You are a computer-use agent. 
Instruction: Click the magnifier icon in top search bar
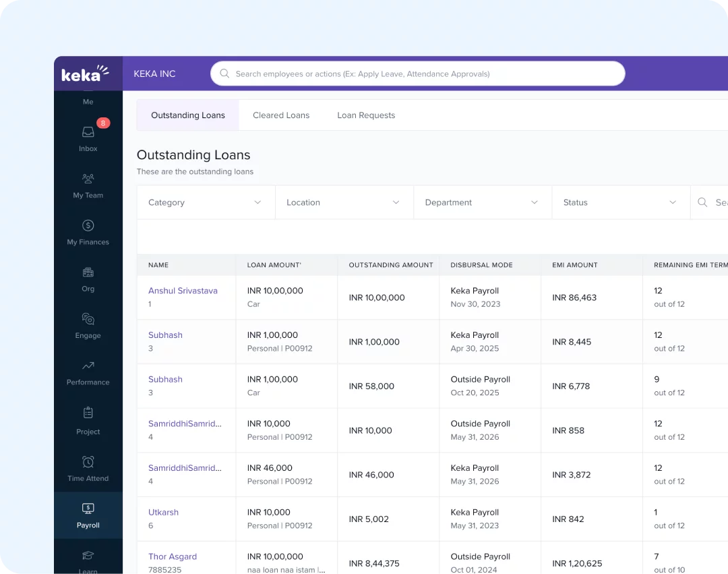(x=224, y=74)
